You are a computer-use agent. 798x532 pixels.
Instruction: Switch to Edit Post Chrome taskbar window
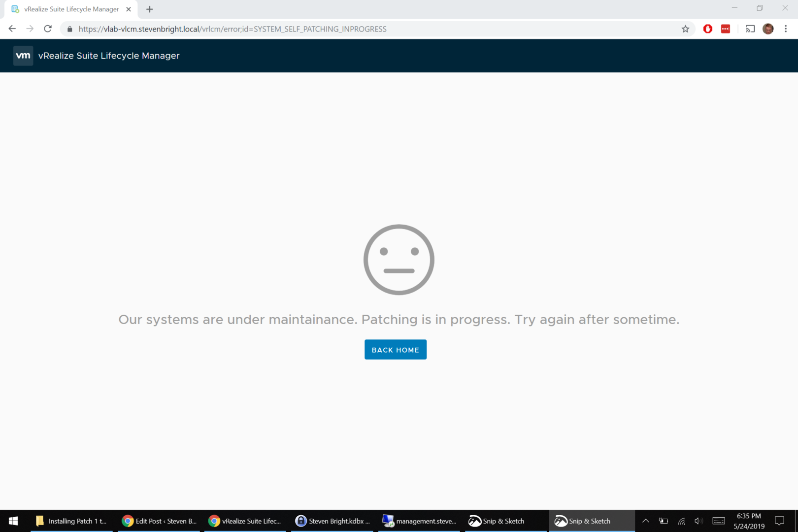[159, 521]
